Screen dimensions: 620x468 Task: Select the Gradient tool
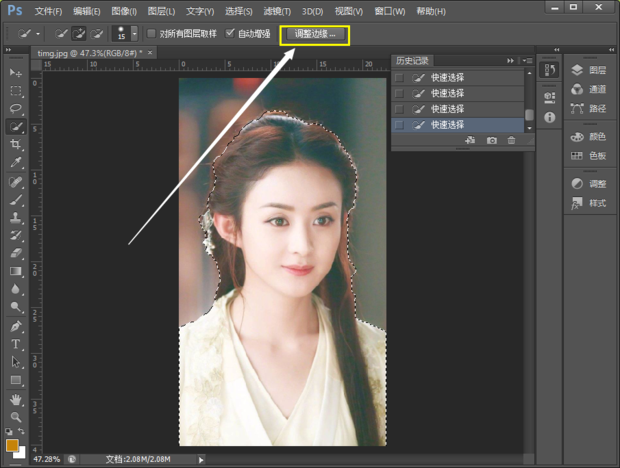(x=16, y=271)
